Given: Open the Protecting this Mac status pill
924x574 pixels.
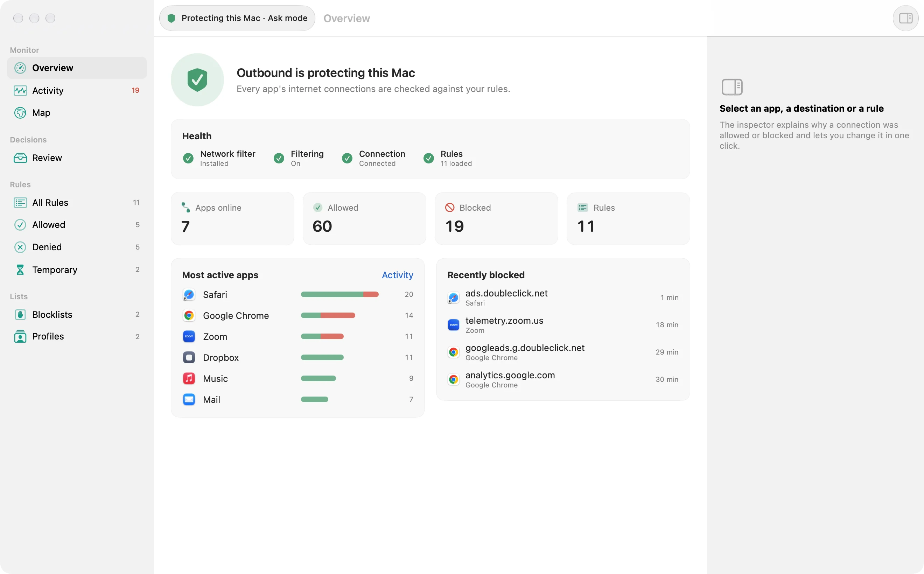Looking at the screenshot, I should tap(237, 18).
